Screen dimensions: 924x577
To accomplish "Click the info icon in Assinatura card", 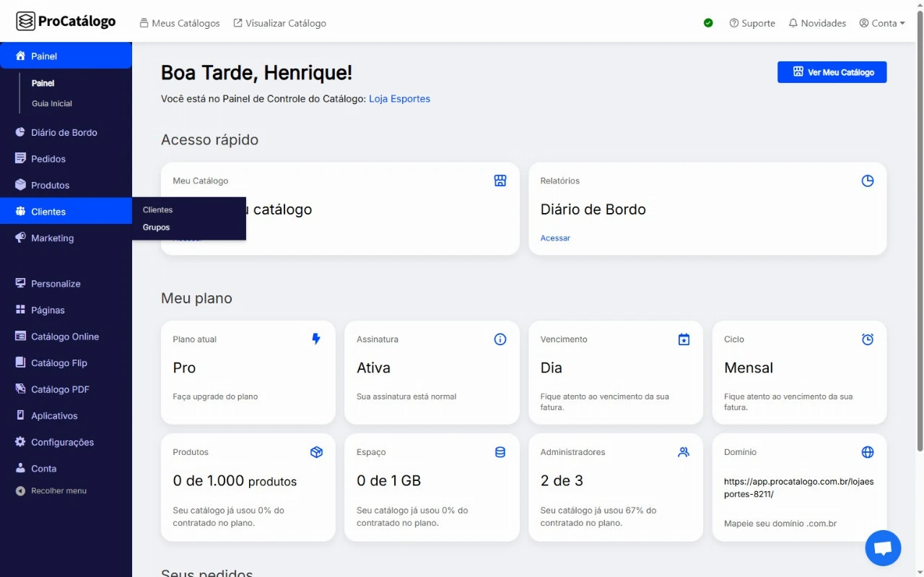I will [500, 339].
